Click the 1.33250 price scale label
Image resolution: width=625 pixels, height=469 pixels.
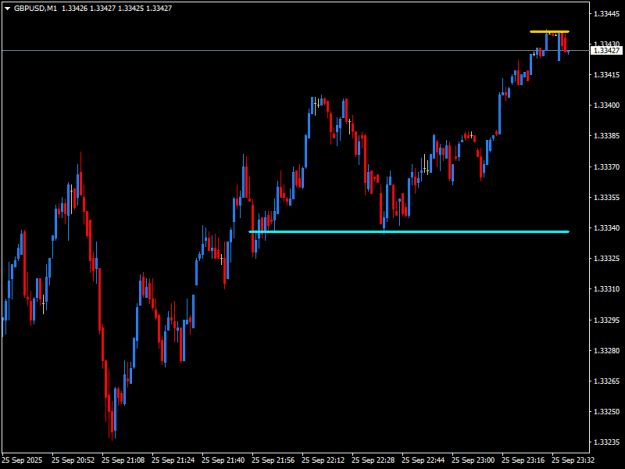607,412
